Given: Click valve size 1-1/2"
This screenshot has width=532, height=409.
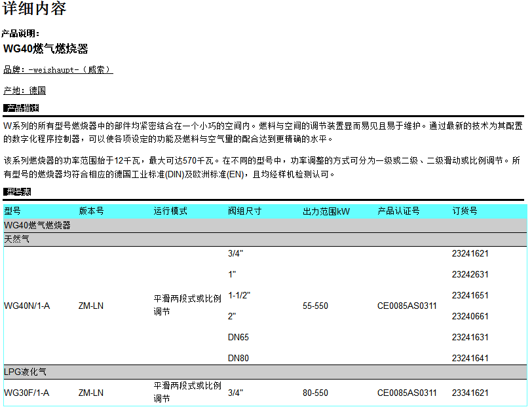Looking at the screenshot, I should coord(239,296).
